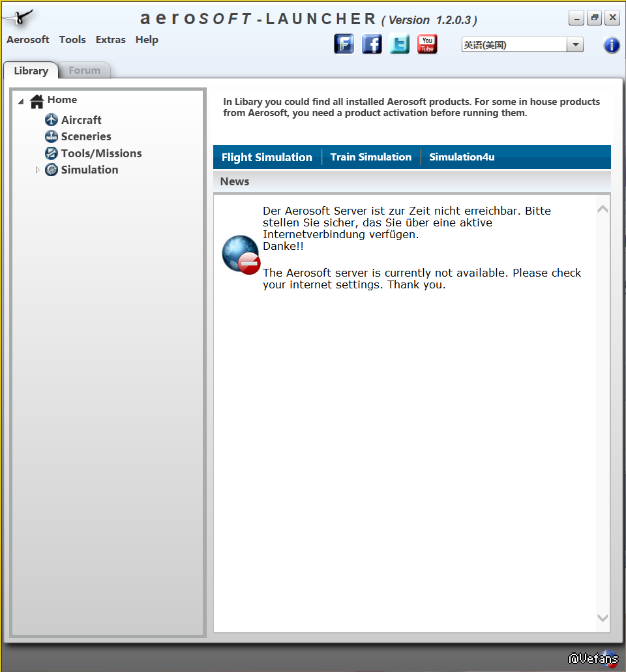The image size is (626, 672).
Task: Click the globe offline icon in News
Action: click(x=241, y=254)
